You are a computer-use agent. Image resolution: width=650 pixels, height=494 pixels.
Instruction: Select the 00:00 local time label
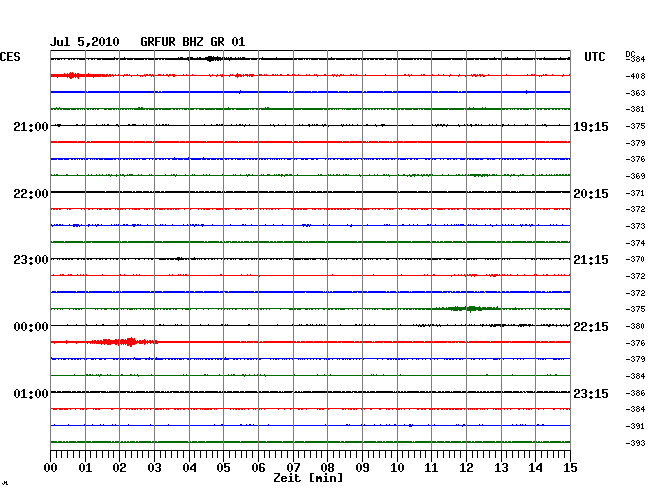click(31, 327)
